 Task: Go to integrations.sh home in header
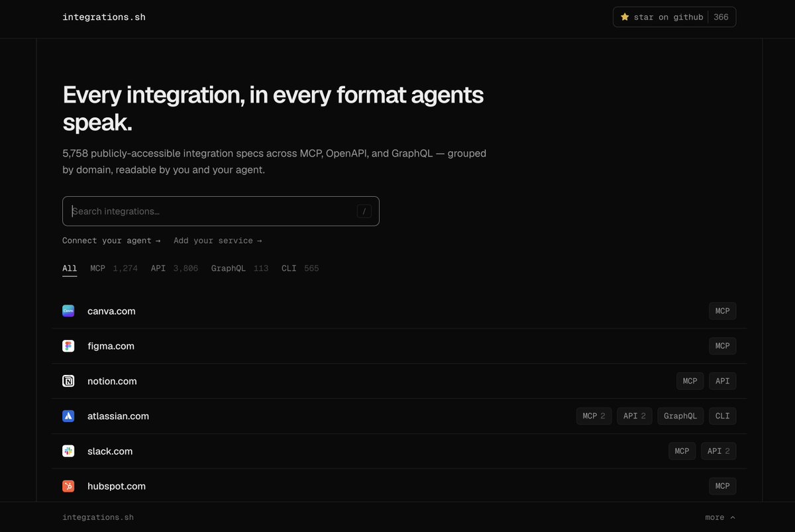pos(104,17)
